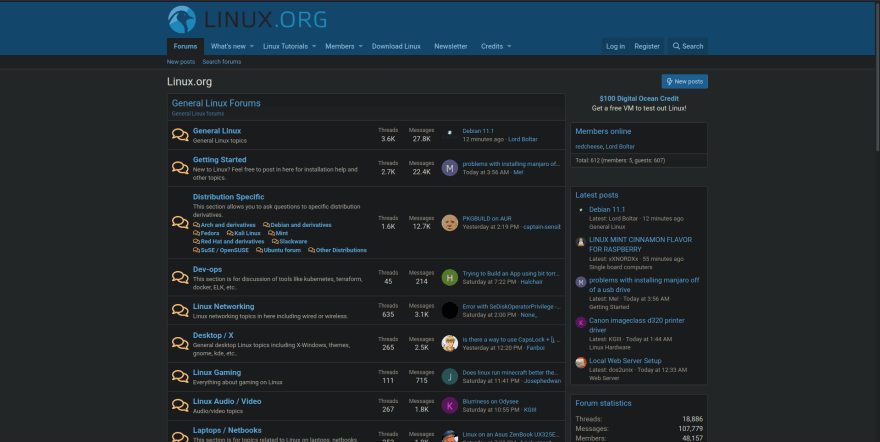This screenshot has width=880, height=442.
Task: Click avatar M in Getting Started row
Action: [x=450, y=168]
